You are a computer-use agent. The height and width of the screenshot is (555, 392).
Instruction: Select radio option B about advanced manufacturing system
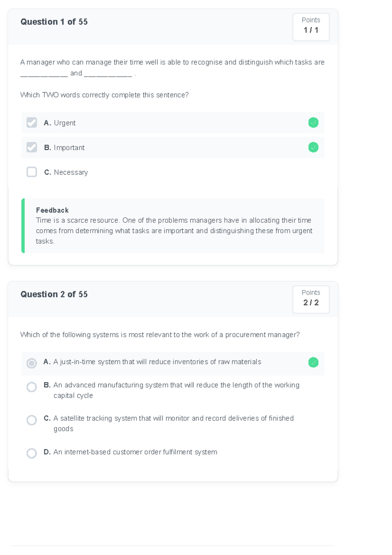tap(31, 387)
